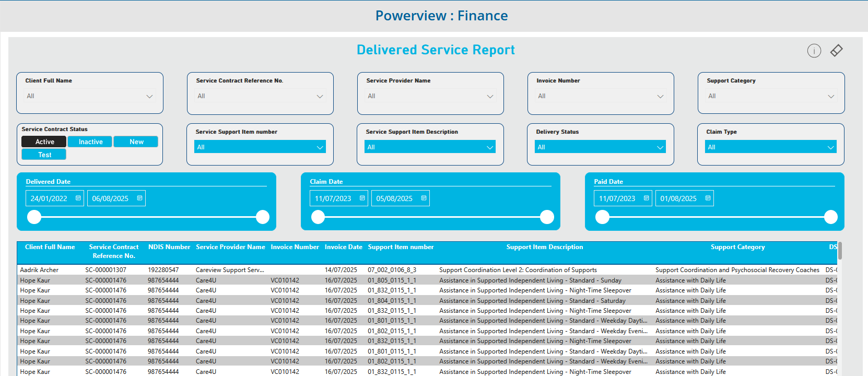Select invoice date cell 14/07/2025
The width and height of the screenshot is (868, 376).
pyautogui.click(x=341, y=270)
